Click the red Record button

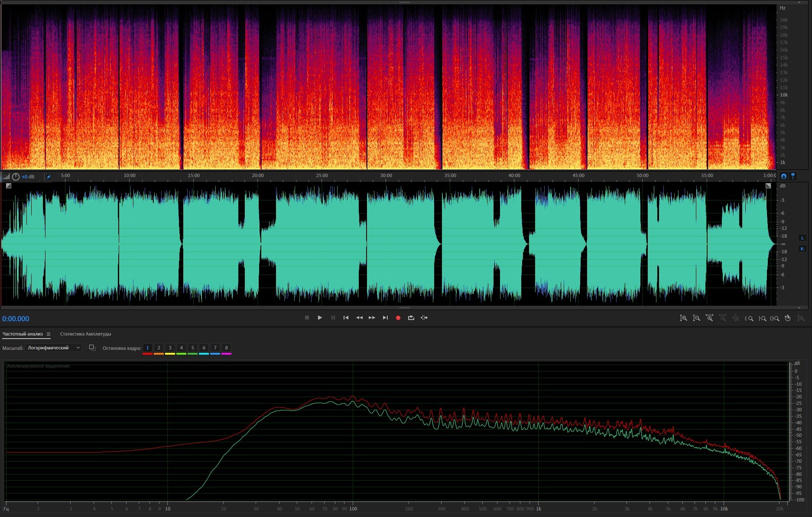(x=398, y=318)
